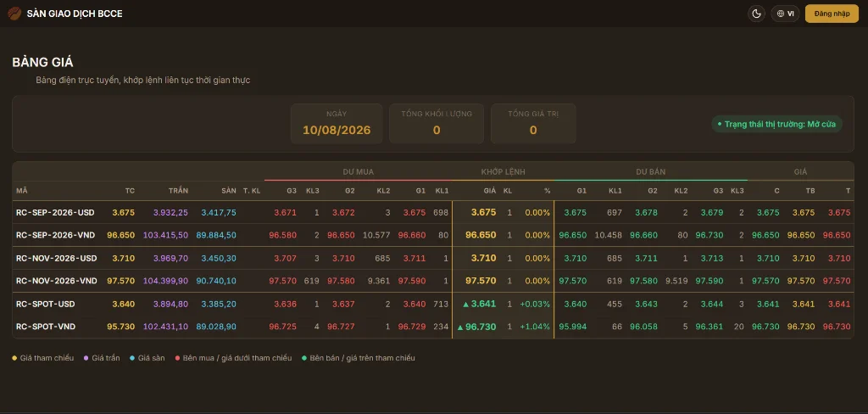This screenshot has height=414, width=868.
Task: Click the Đăng nhập button
Action: click(832, 14)
